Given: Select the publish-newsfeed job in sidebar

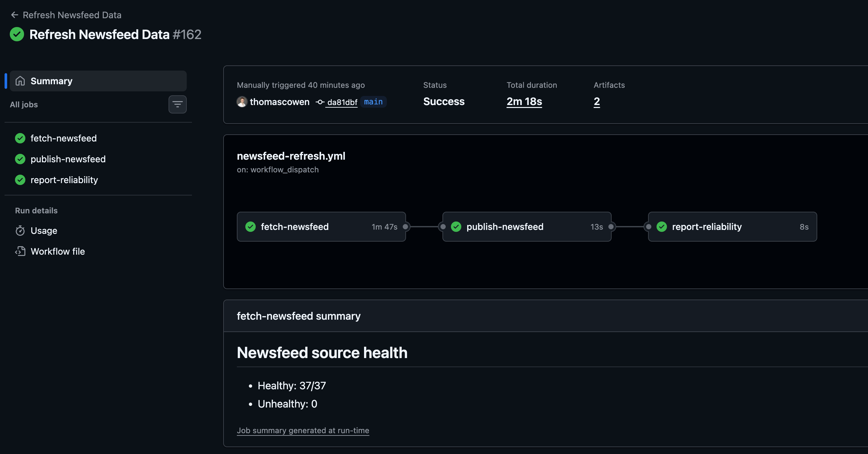Looking at the screenshot, I should [x=98, y=159].
